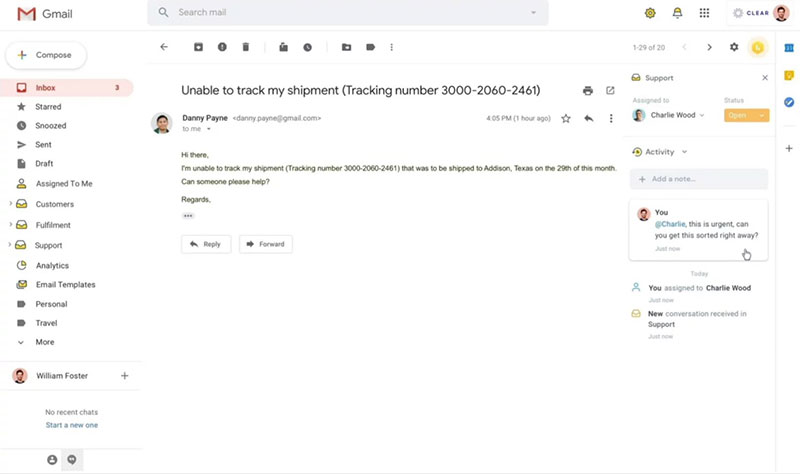Click Forward button below the message
This screenshot has height=474, width=800.
(266, 244)
